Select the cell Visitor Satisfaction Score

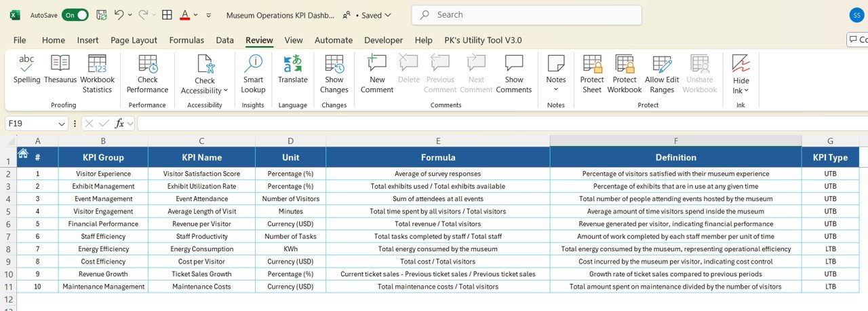tap(201, 174)
